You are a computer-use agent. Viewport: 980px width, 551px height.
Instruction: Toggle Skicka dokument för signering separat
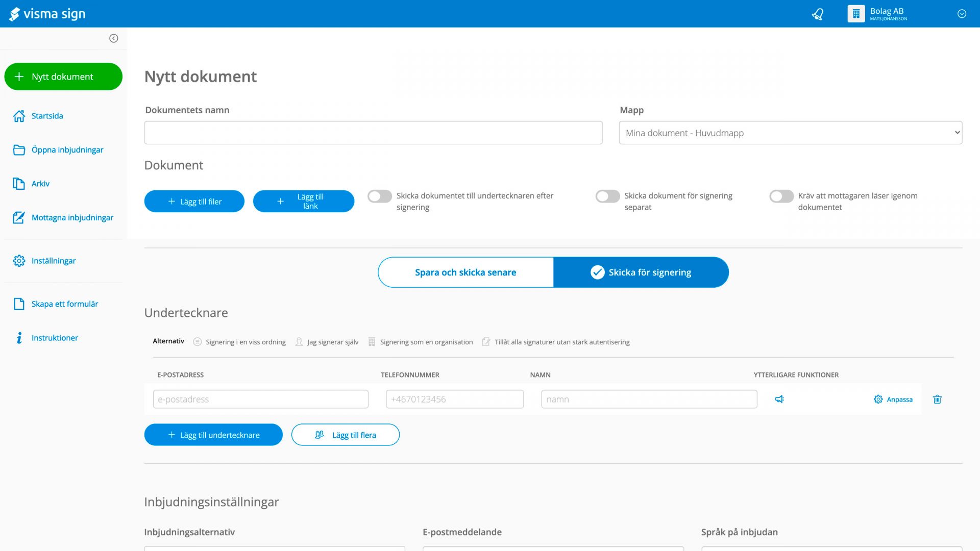(607, 196)
